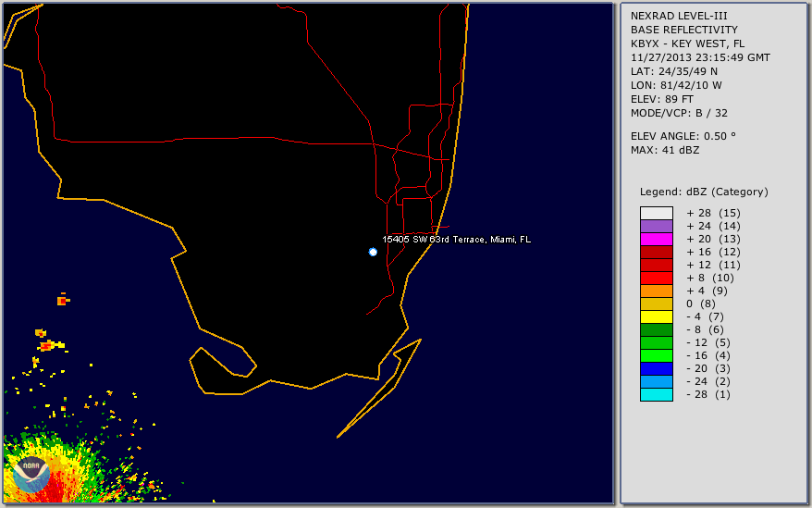The height and width of the screenshot is (508, 812).
Task: Click the 'NEXRAD LEVEL-III' title text
Action: [679, 16]
